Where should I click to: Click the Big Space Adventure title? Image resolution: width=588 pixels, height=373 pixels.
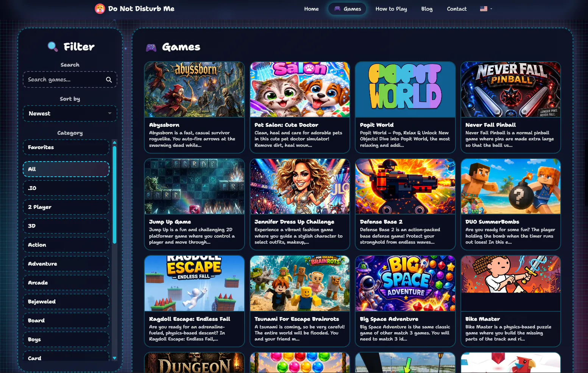[x=389, y=319]
